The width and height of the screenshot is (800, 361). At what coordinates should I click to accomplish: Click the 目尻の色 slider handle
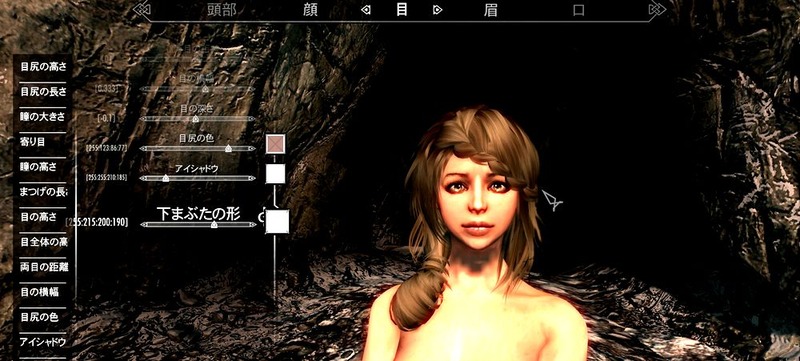[229, 148]
